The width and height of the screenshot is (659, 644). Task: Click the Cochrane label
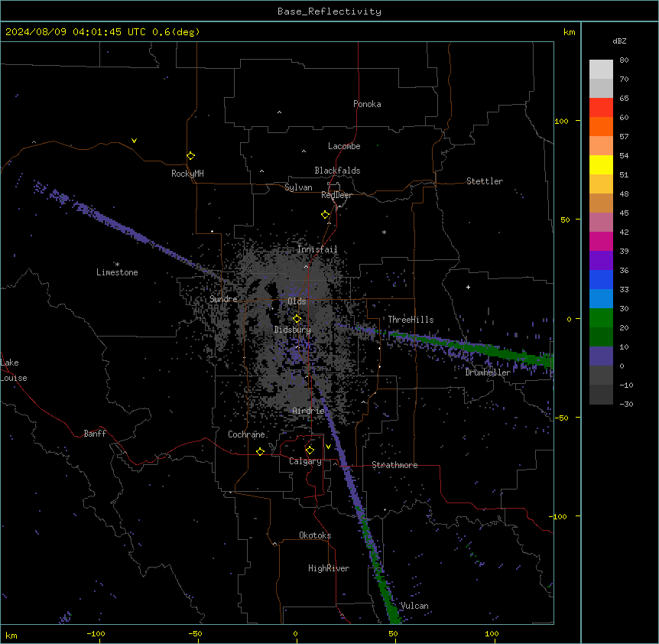(x=246, y=434)
